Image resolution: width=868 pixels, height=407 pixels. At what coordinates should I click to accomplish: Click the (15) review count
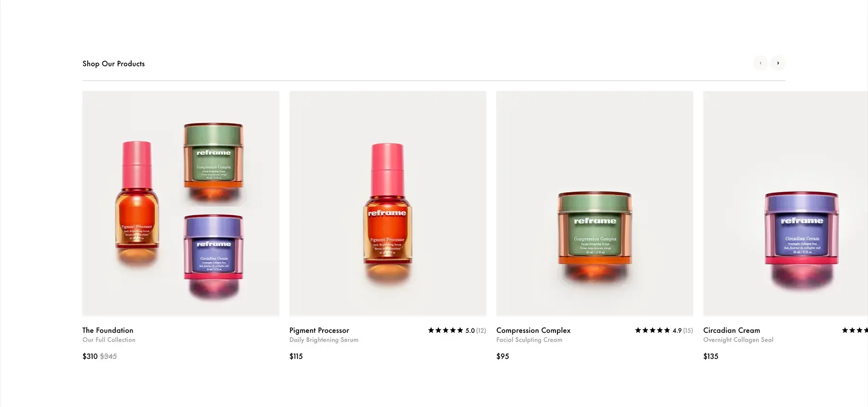(688, 330)
